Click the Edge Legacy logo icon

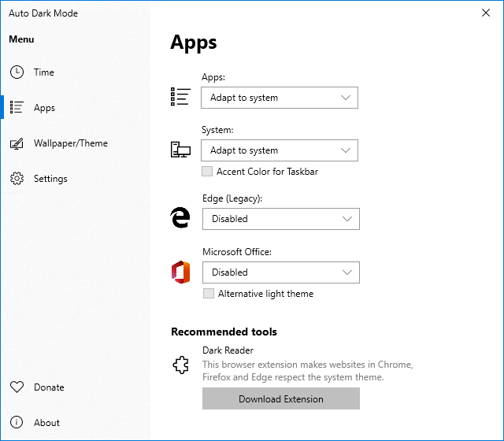180,218
